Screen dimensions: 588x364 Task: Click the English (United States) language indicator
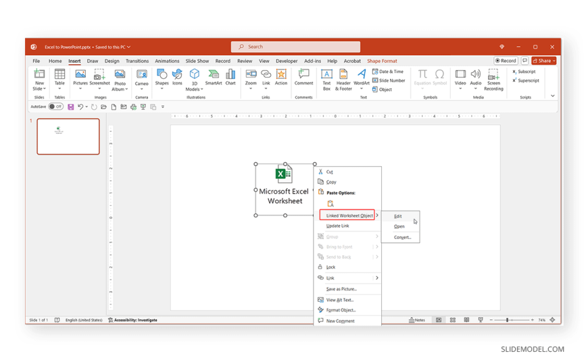coord(84,320)
